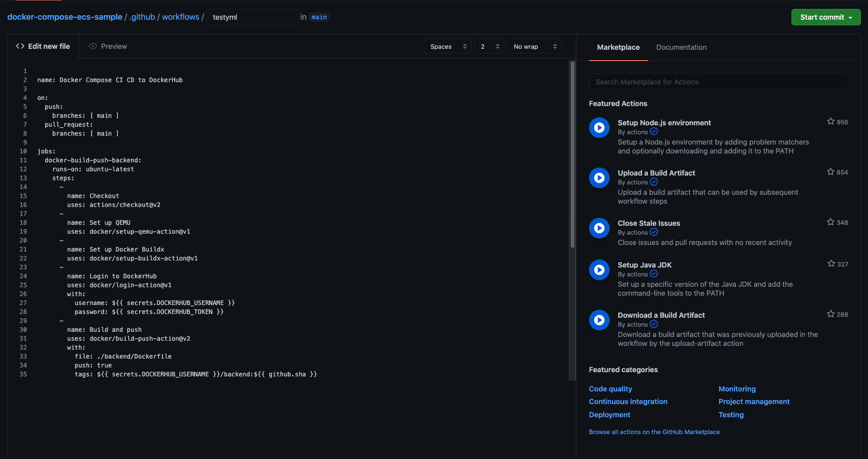The image size is (868, 459).
Task: Open the Continuous integration category
Action: 628,402
